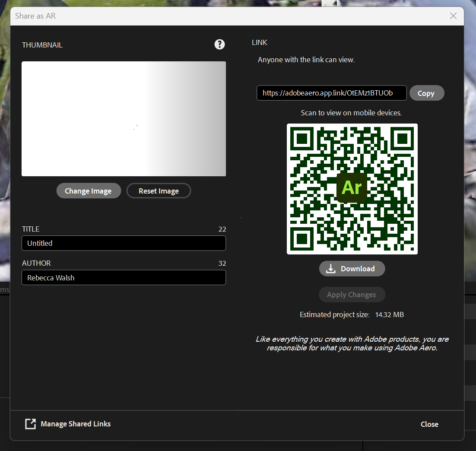This screenshot has height=451, width=476.
Task: Click the Change Image button
Action: 89,191
